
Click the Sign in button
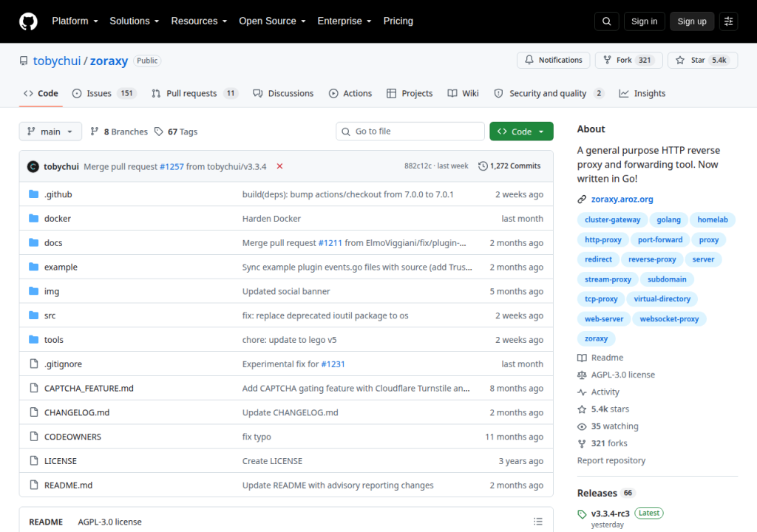pyautogui.click(x=644, y=21)
